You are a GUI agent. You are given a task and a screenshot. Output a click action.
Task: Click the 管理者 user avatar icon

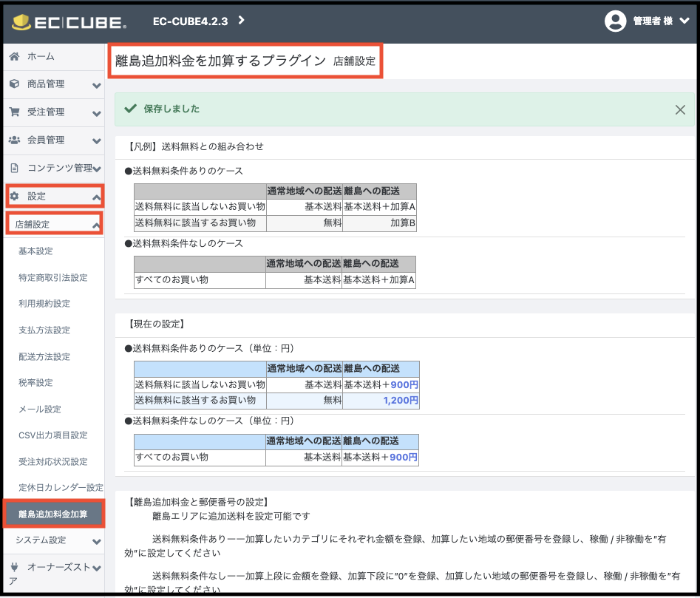tap(615, 21)
